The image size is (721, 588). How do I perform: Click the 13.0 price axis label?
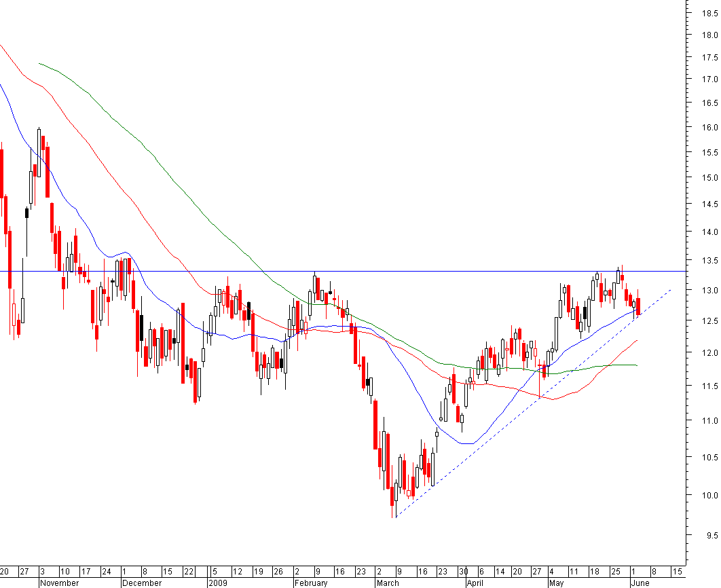point(709,291)
